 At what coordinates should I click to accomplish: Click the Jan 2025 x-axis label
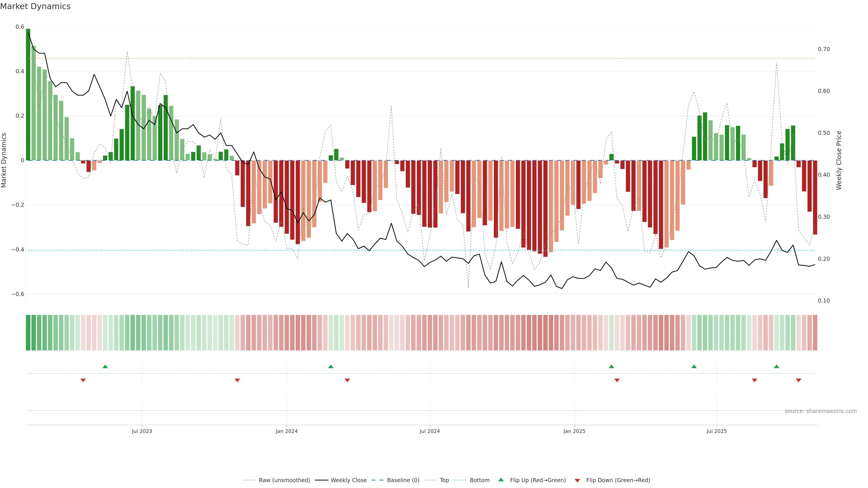click(574, 431)
